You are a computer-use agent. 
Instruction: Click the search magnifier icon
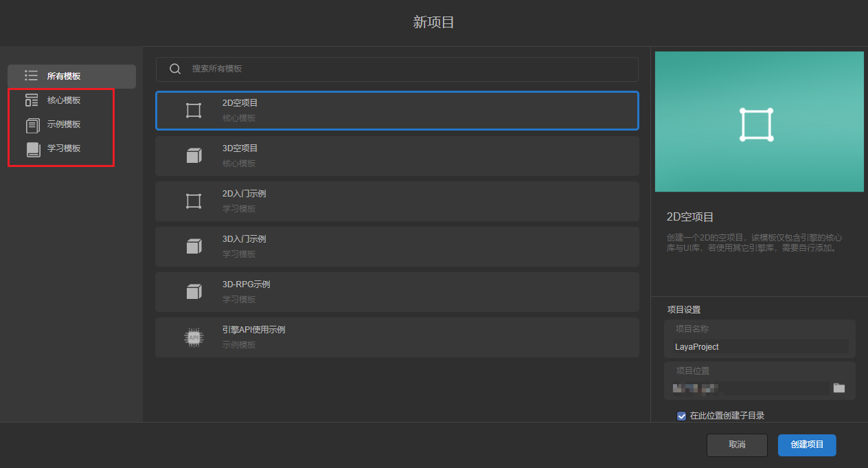(x=175, y=69)
